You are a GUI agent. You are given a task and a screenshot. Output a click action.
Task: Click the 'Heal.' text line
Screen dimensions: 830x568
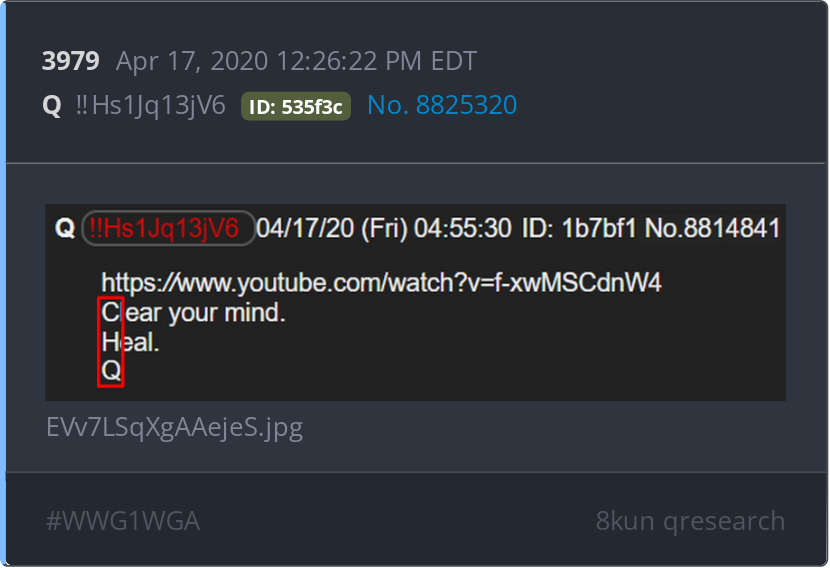click(x=130, y=342)
